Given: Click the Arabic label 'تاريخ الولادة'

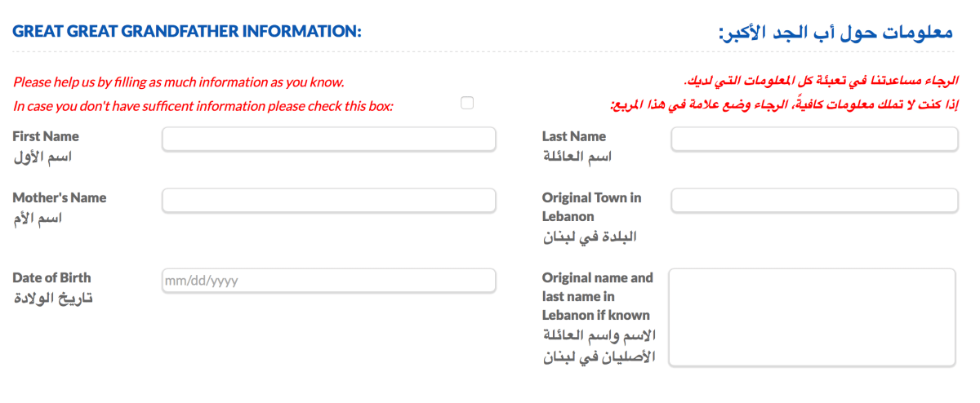Looking at the screenshot, I should pyautogui.click(x=53, y=298).
